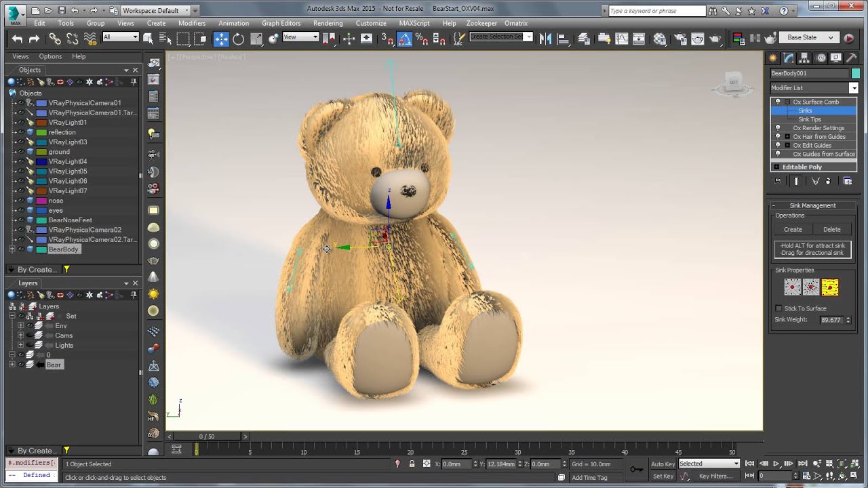
Task: Enable Stick To Surface checkbox
Action: pos(779,308)
